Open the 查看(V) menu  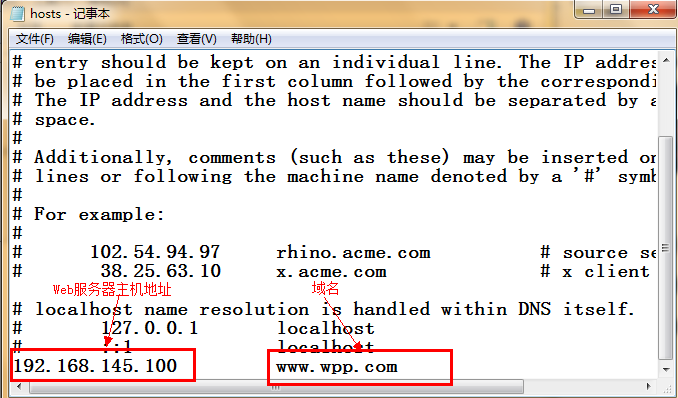tap(196, 39)
